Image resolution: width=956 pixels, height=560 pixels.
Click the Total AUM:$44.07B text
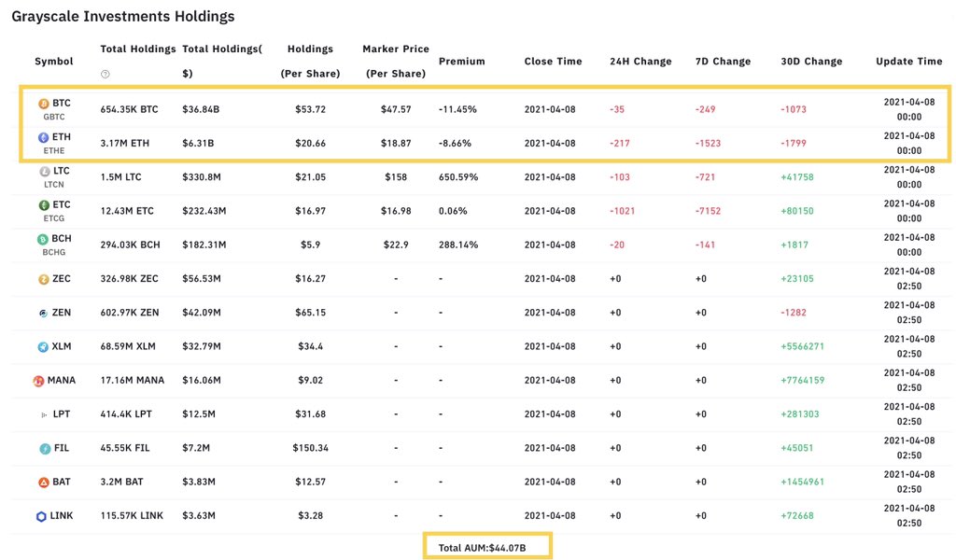click(x=482, y=548)
